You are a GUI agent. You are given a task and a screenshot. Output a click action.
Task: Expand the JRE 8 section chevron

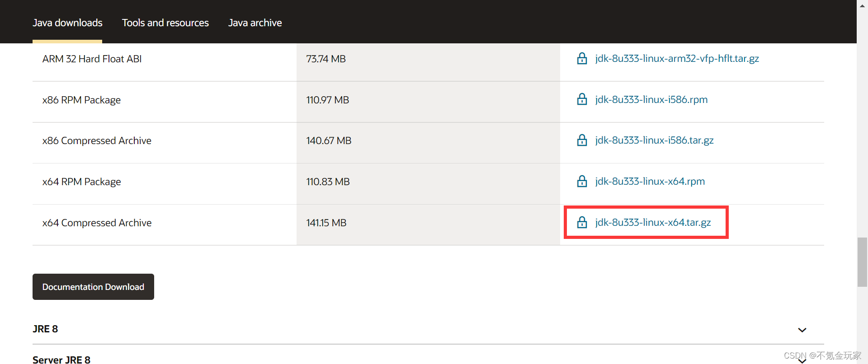tap(802, 330)
